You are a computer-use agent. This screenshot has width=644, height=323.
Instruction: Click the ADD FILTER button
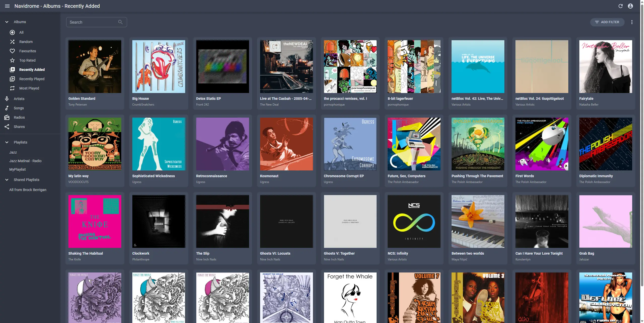click(607, 22)
